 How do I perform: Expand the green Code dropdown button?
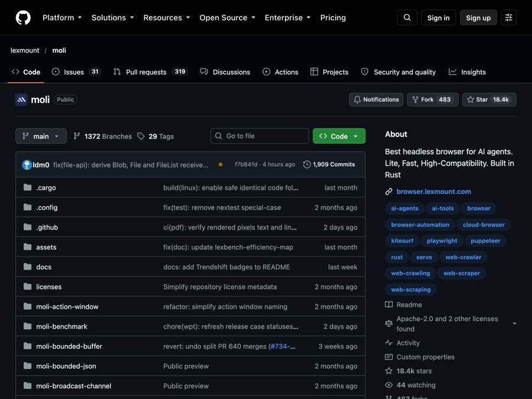pyautogui.click(x=339, y=136)
